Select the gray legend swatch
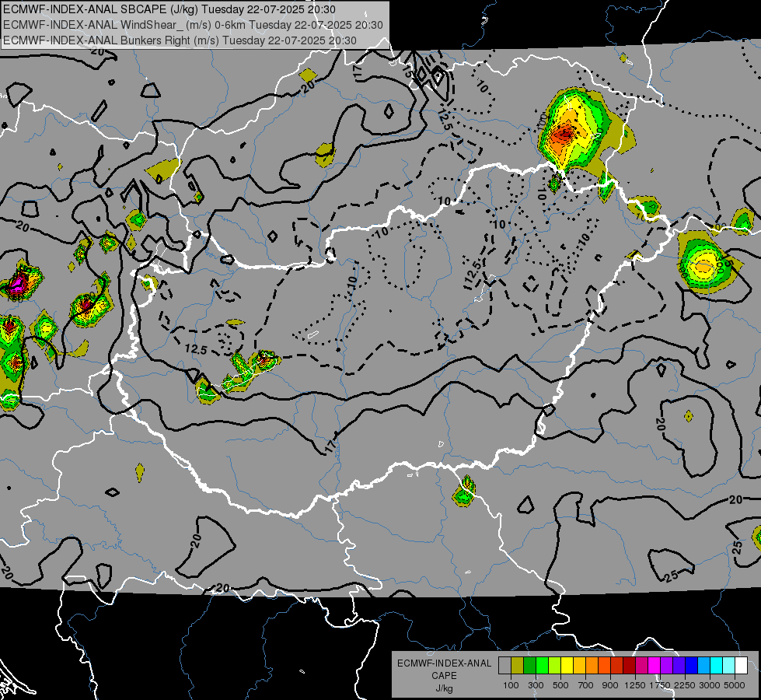This screenshot has height=700, width=761. click(x=504, y=666)
